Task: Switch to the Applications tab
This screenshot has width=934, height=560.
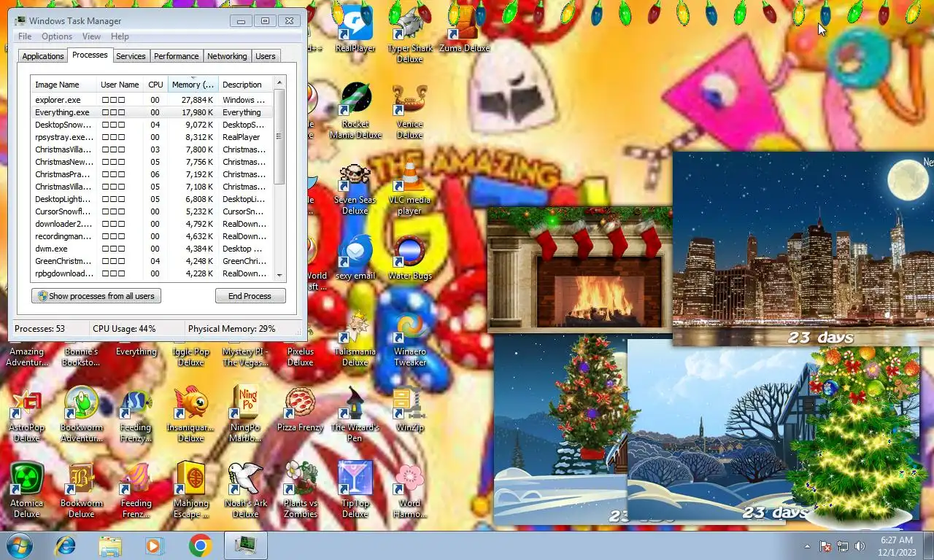Action: [43, 56]
